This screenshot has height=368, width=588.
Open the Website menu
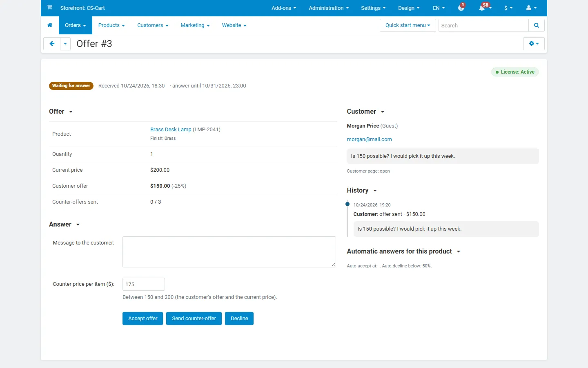point(234,25)
